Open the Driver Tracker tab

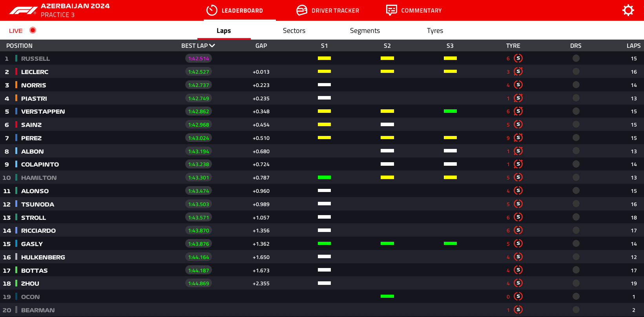point(328,11)
